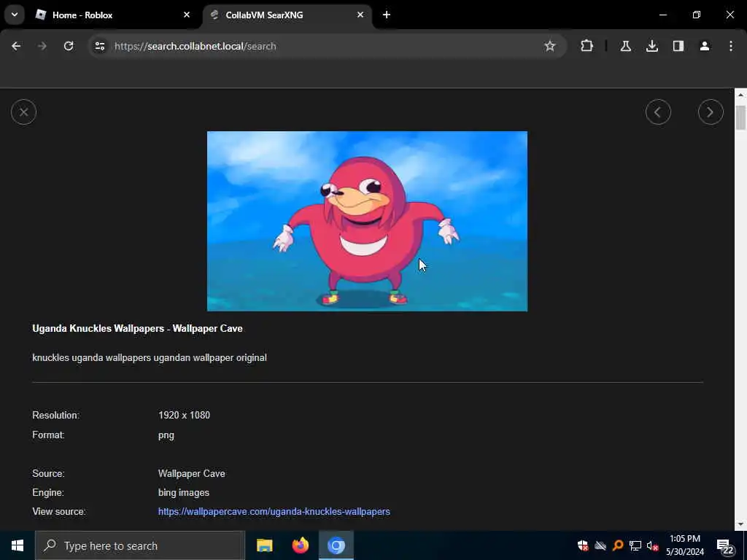Open the Uganda Knuckles image preview
Screen dimensions: 747x560
click(x=367, y=221)
